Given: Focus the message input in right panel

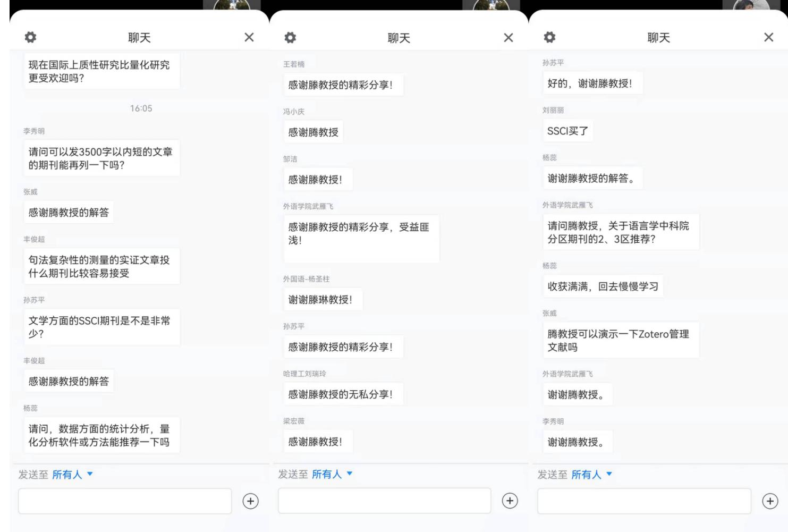Looking at the screenshot, I should coord(644,501).
